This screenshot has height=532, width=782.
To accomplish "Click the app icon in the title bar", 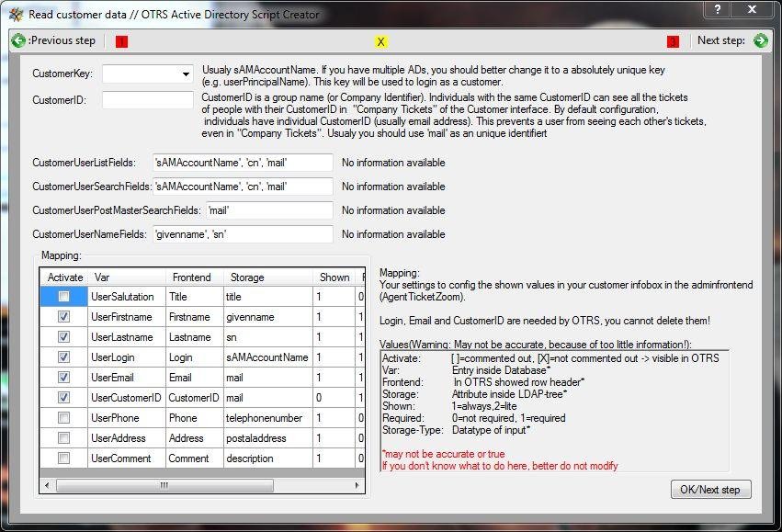I will click(16, 14).
